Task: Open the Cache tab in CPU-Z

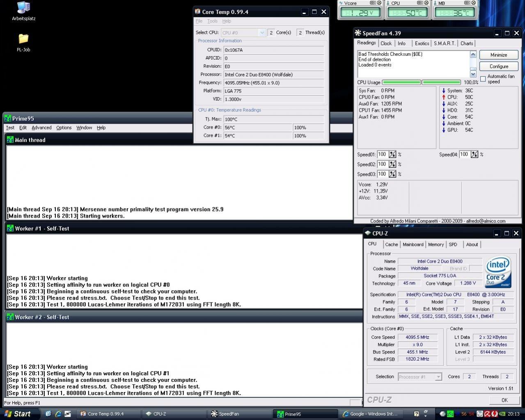Action: click(x=391, y=244)
